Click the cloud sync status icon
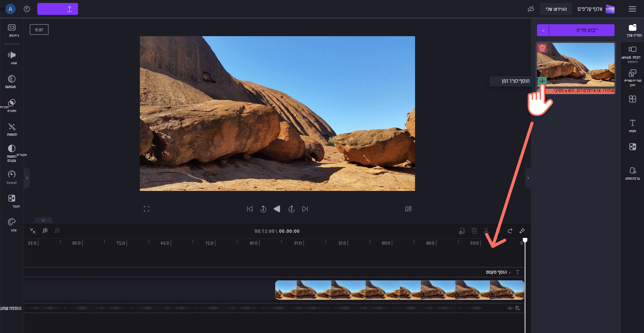Screen dimensions: 644x333 531,9
